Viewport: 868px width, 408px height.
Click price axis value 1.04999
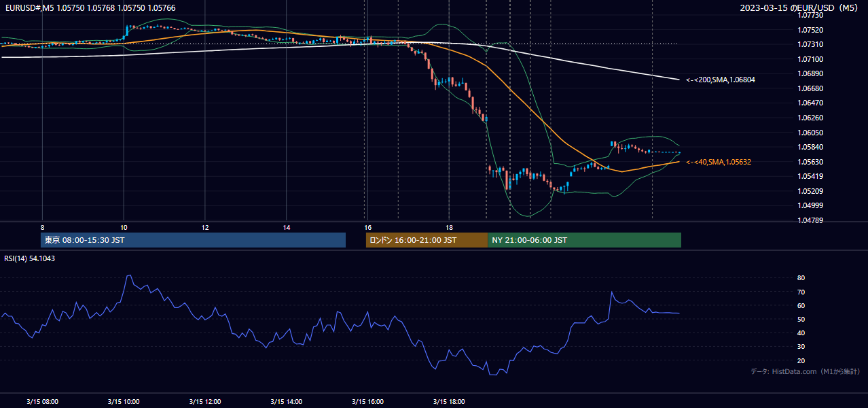(810, 205)
